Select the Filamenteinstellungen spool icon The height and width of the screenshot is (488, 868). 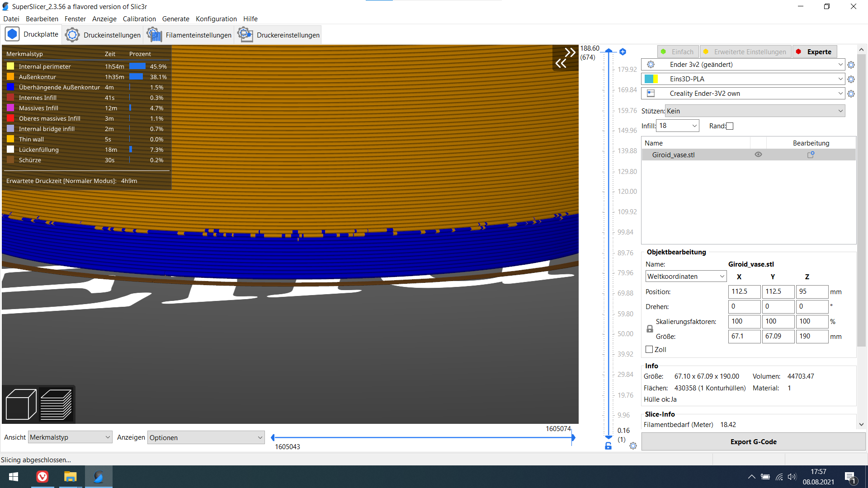[x=154, y=34]
